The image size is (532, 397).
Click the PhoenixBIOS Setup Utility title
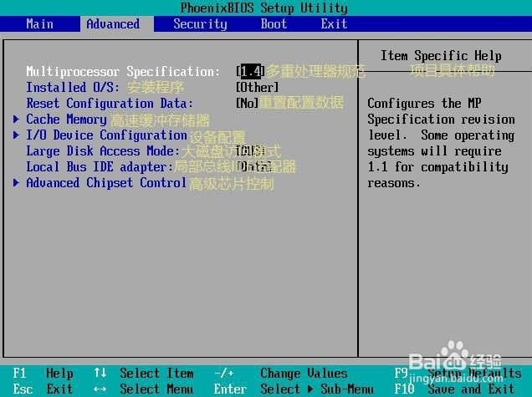pos(264,8)
